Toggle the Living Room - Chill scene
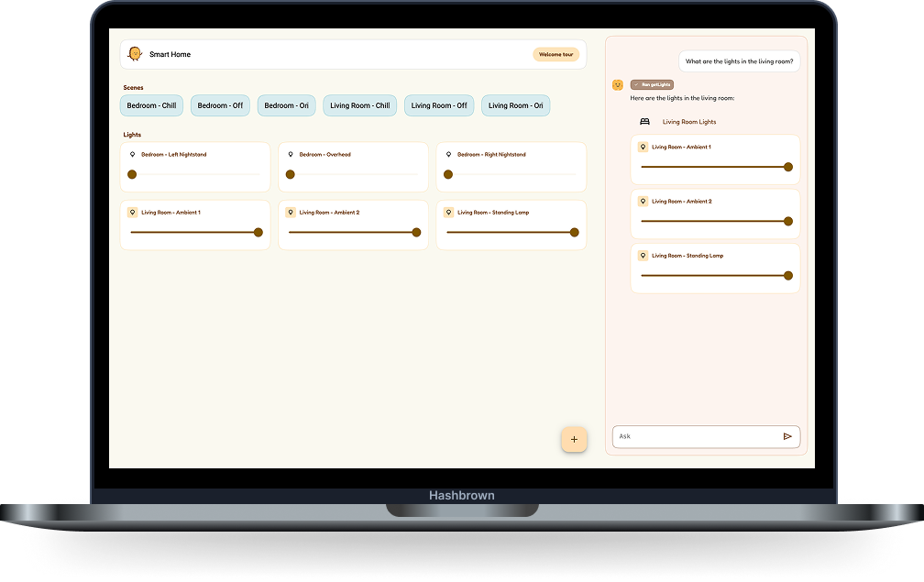 359,105
